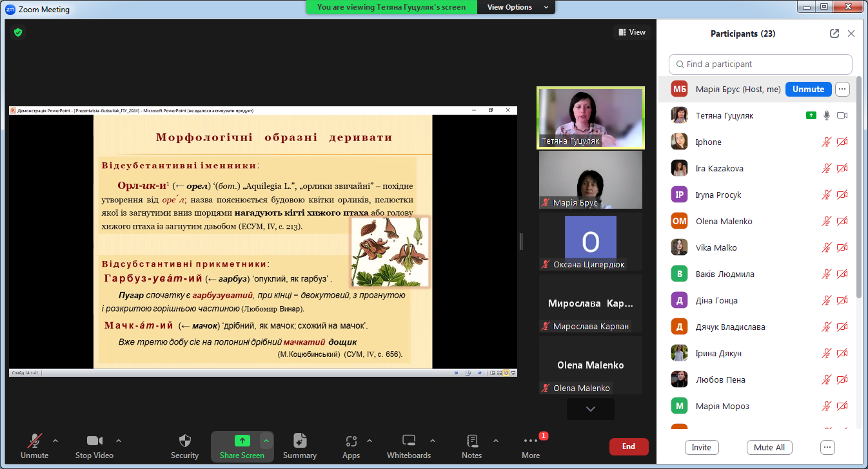This screenshot has width=868, height=469.
Task: Show more video thumbnails with down chevron
Action: [x=590, y=409]
